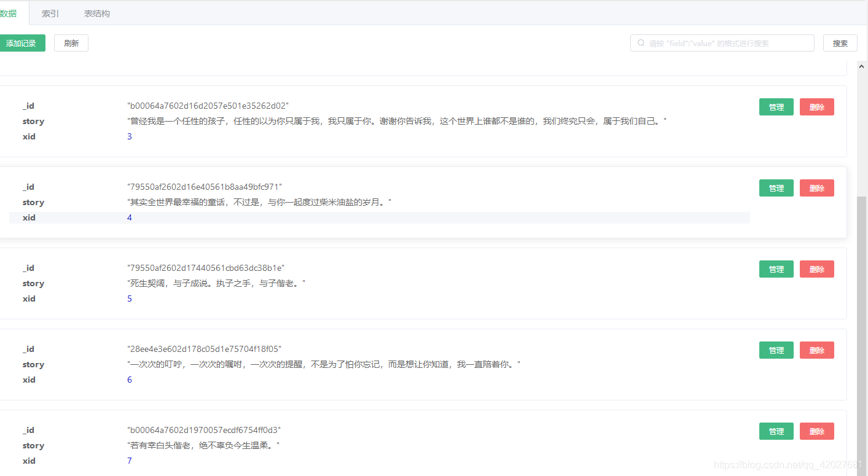
Task: Select the id "28ee4e3e602d178c05d1e75704f18f05"
Action: 204,349
